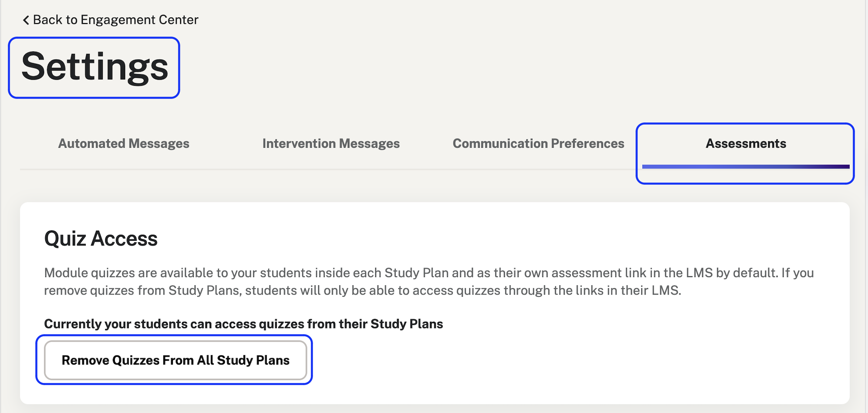Click the left-arrow beside Engagement Center text

26,19
